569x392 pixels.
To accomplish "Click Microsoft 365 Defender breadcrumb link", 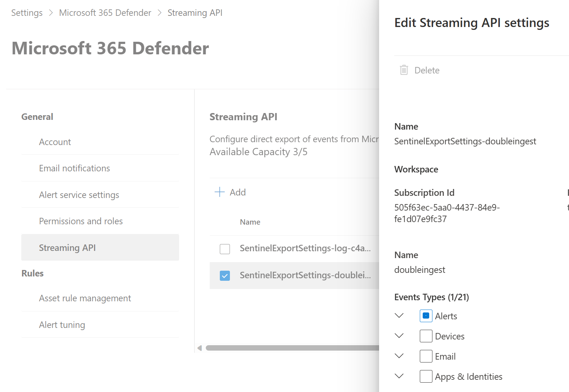I will [105, 13].
